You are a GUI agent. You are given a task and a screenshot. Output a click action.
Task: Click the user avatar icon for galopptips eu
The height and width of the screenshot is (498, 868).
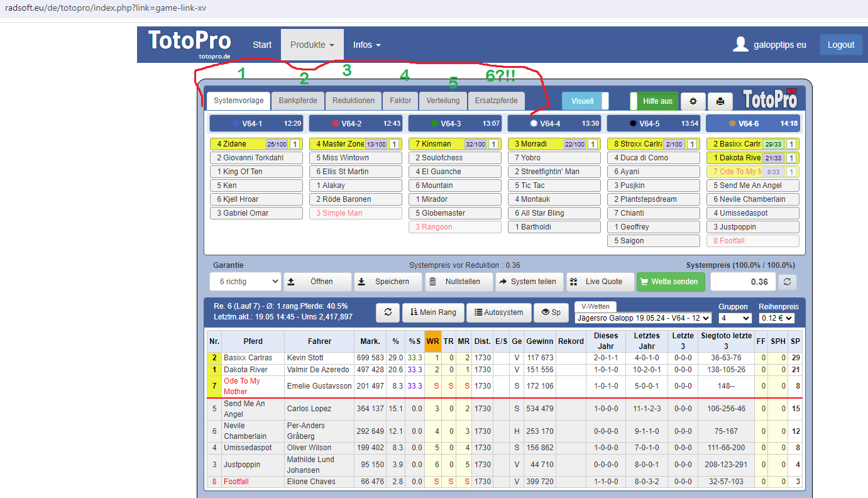[x=742, y=45]
